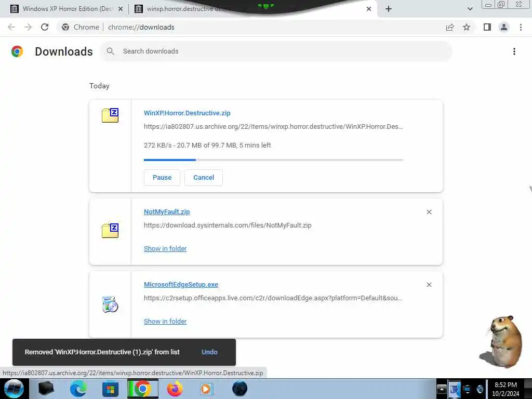Viewport: 532px width, 399px height.
Task: Open the Windows Start button
Action: tap(14, 389)
